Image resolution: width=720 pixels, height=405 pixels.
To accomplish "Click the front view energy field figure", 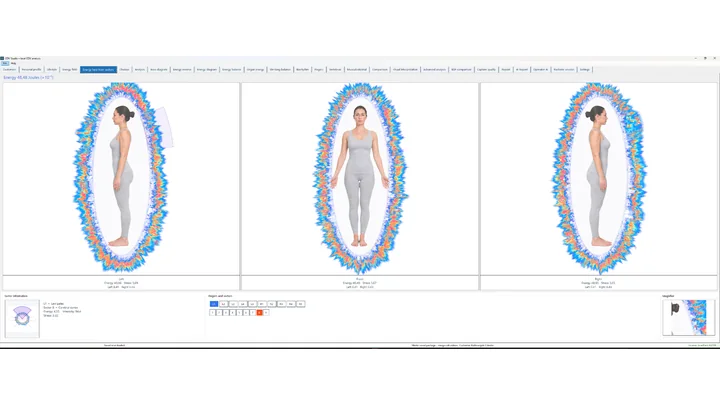I will click(x=360, y=179).
